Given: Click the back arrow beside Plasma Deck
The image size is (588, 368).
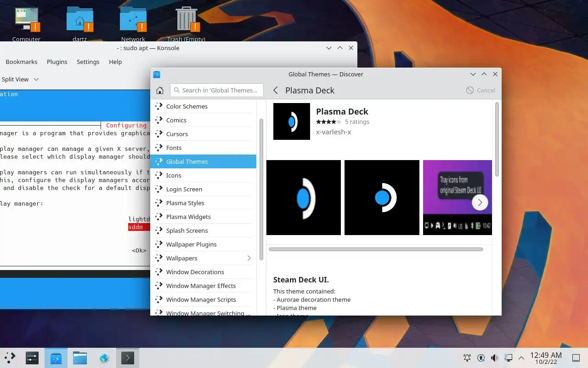Looking at the screenshot, I should (276, 90).
